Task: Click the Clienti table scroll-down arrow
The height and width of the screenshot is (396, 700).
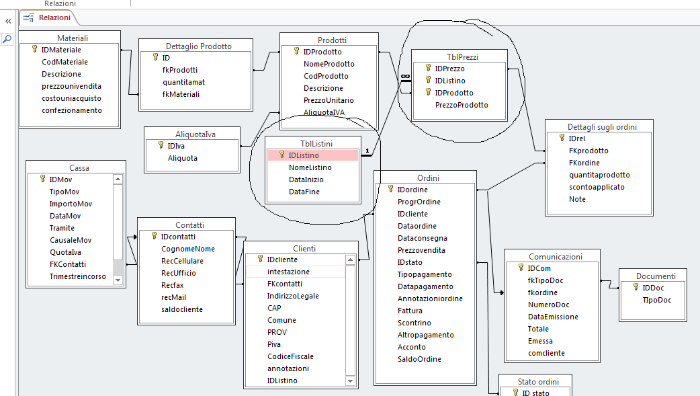Action: point(350,381)
